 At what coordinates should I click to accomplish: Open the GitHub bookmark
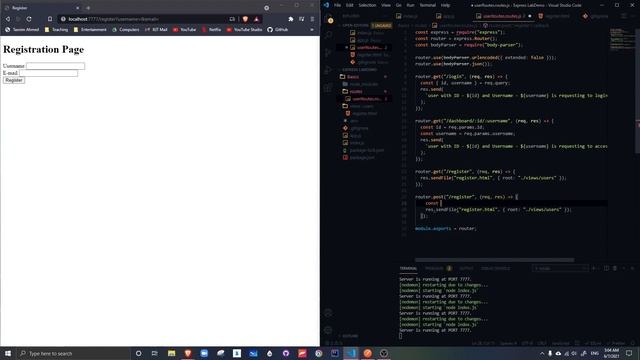tap(278, 29)
